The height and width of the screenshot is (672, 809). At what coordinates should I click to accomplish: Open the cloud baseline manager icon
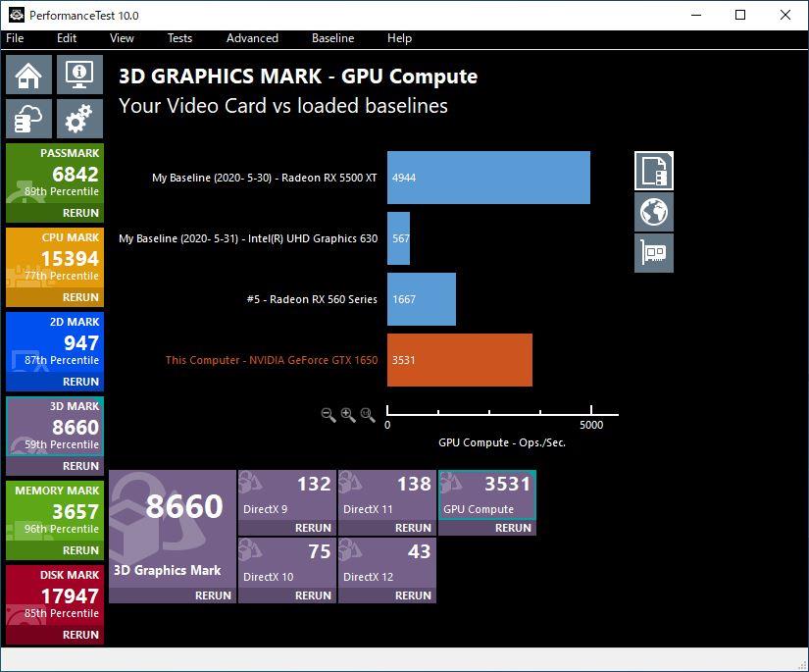(28, 119)
